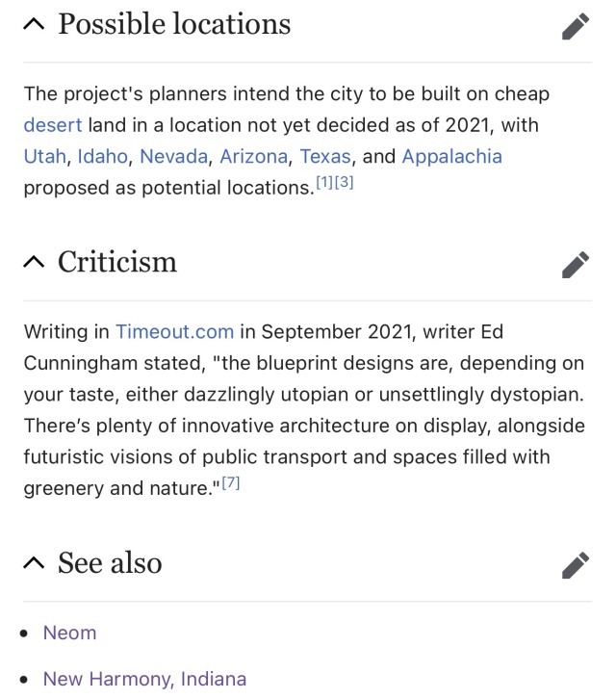
Task: Collapse the Possible locations section
Action: 34,25
